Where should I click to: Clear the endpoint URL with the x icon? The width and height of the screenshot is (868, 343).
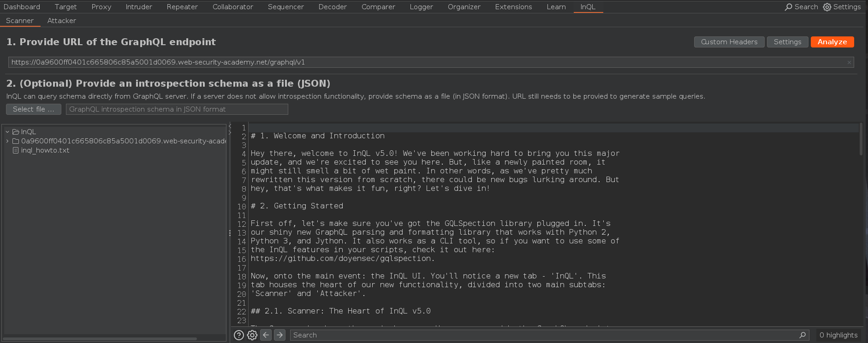[849, 63]
